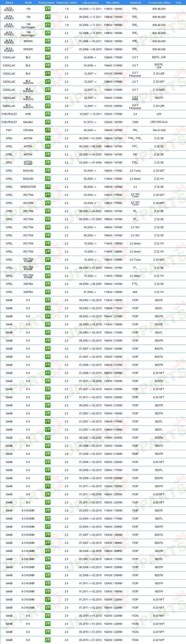This screenshot has height=644, width=186.
Task: Select the CROMA model cell
Action: click(28, 130)
